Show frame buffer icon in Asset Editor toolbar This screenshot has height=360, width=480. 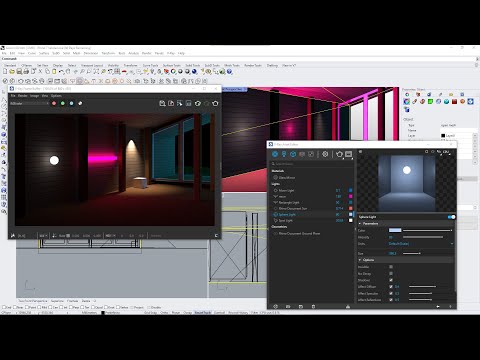[348, 154]
